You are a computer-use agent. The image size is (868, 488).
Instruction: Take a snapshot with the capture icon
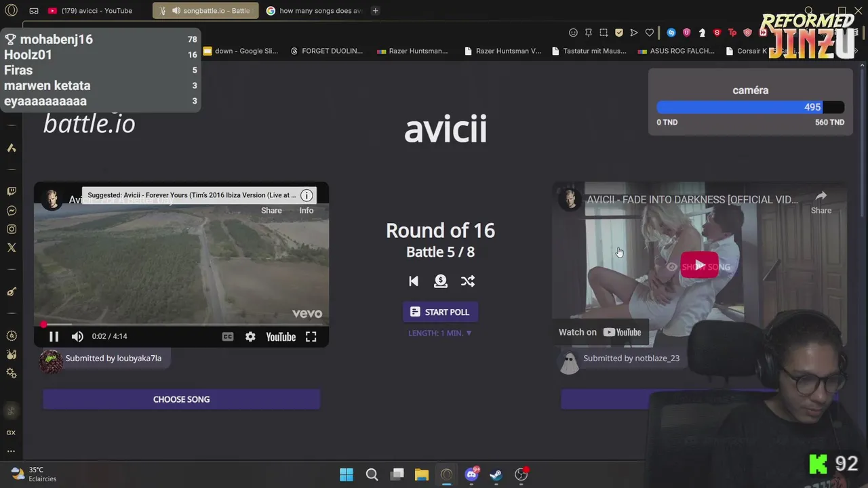pyautogui.click(x=604, y=33)
